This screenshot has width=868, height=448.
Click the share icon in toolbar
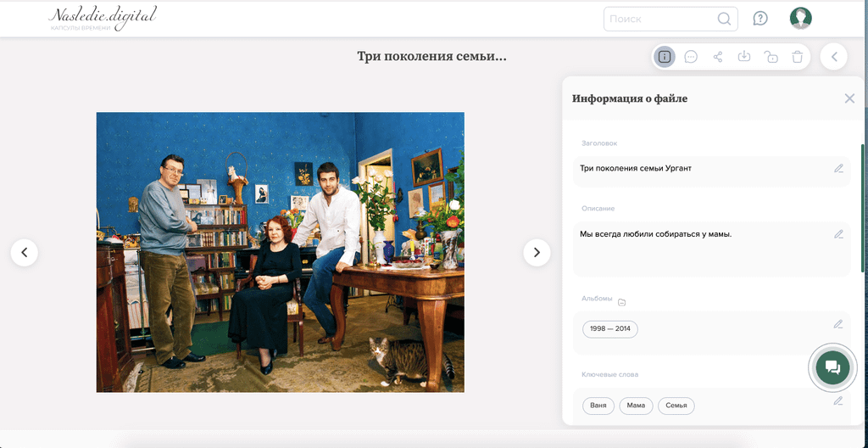pos(718,57)
